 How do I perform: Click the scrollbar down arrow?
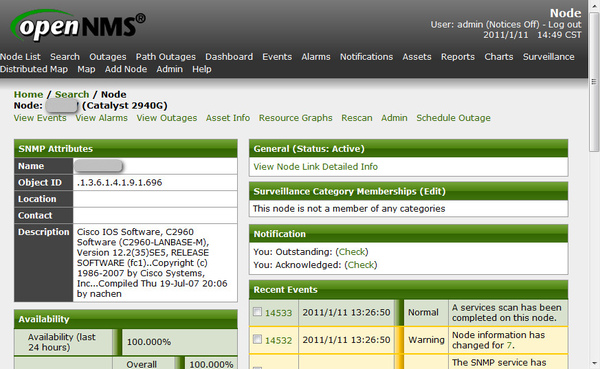pos(594,363)
